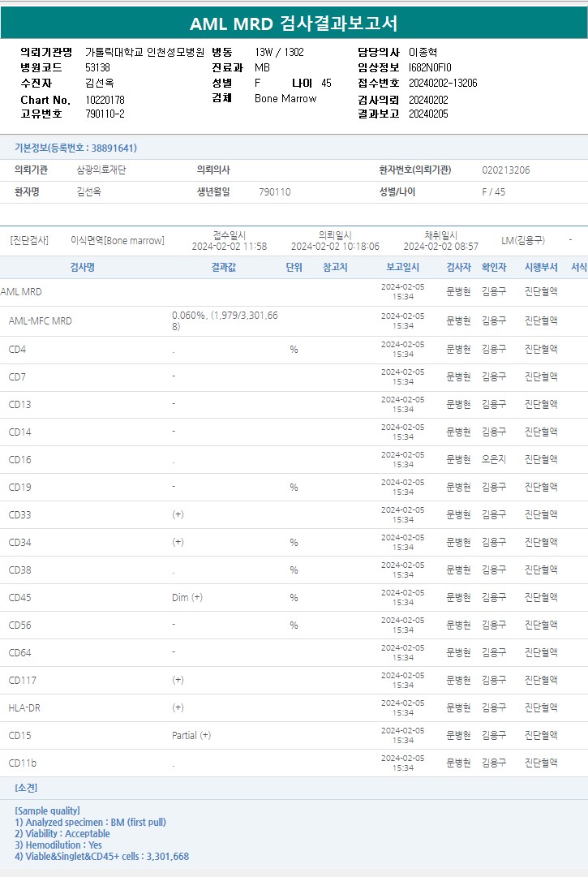588x877 pixels.
Task: Click the Viable&Singlet&CD45+ cells line
Action: (101, 856)
